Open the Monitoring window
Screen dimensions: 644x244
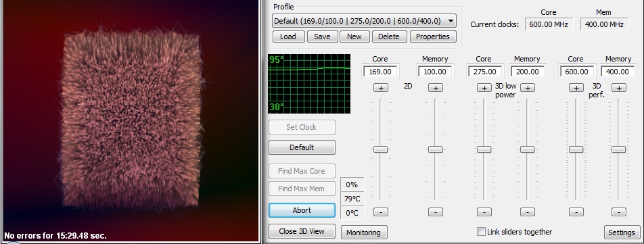[364, 233]
